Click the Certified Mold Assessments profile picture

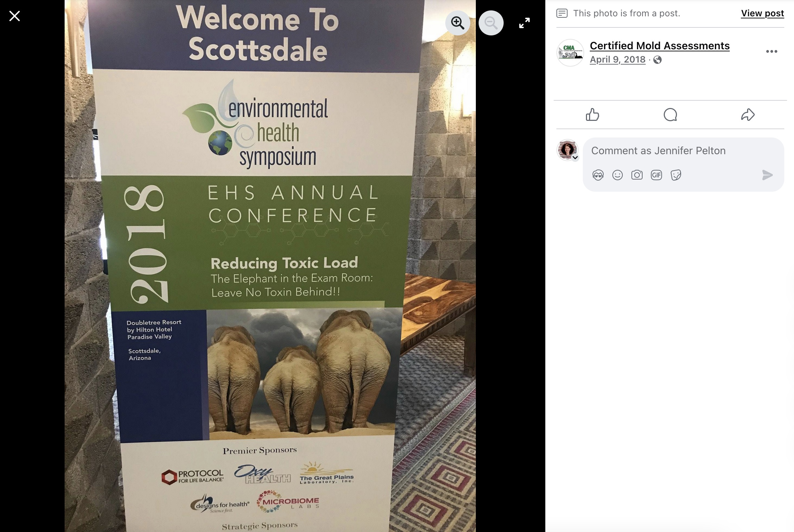tap(570, 52)
